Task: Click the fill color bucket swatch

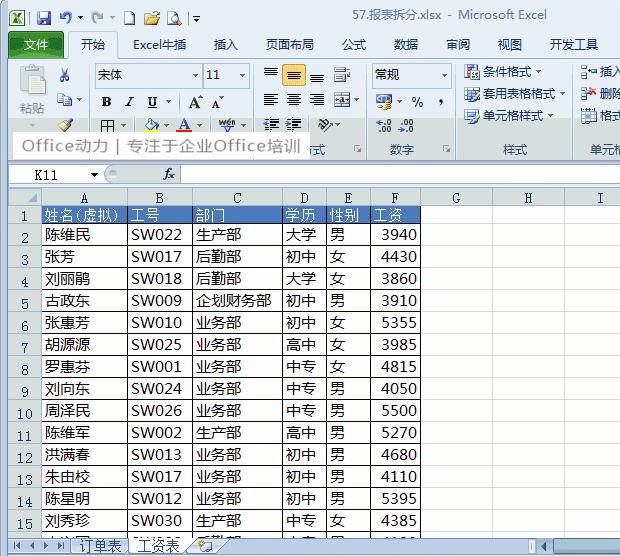Action: point(152,125)
